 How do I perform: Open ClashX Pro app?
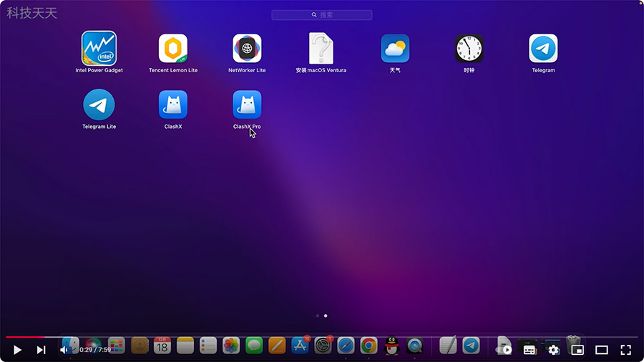click(247, 104)
